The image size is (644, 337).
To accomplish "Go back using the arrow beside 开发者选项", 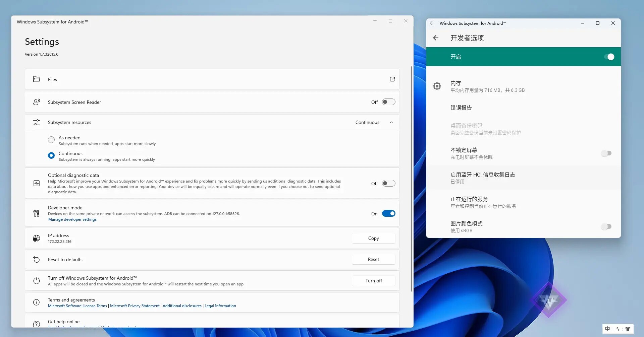I will pyautogui.click(x=436, y=38).
